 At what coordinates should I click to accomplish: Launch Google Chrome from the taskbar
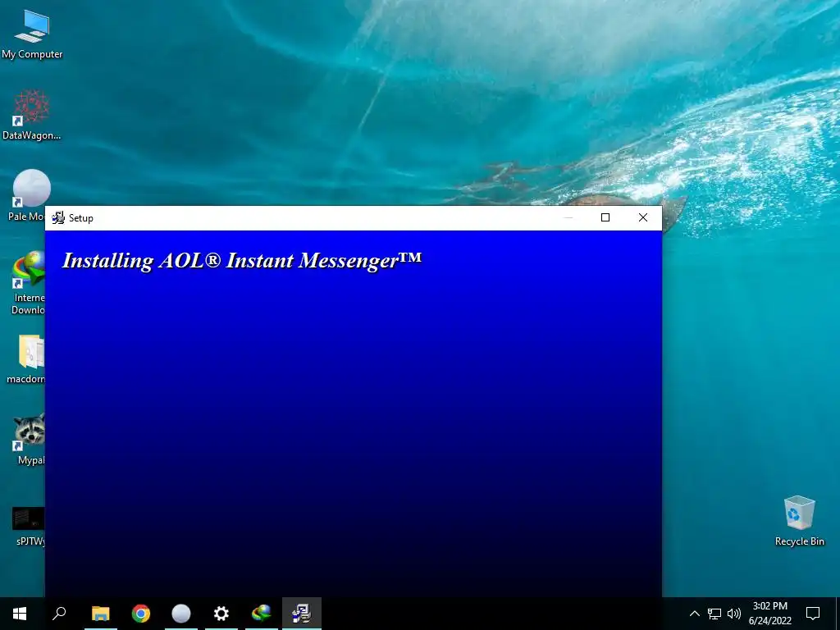(x=141, y=614)
